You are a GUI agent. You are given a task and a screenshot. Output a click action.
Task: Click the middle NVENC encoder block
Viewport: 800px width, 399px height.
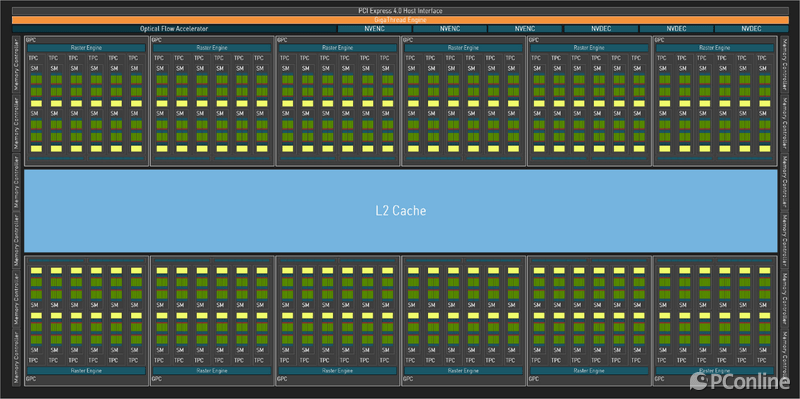pyautogui.click(x=449, y=29)
